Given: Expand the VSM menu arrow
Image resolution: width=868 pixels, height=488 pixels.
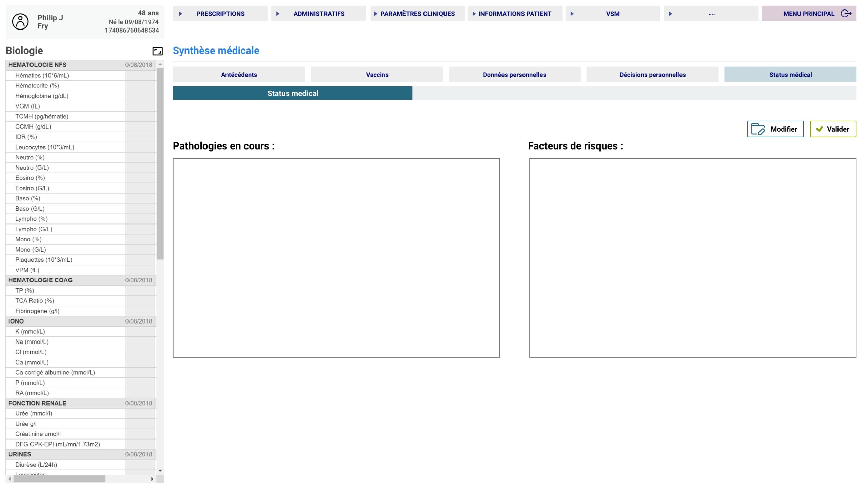Looking at the screenshot, I should point(572,14).
